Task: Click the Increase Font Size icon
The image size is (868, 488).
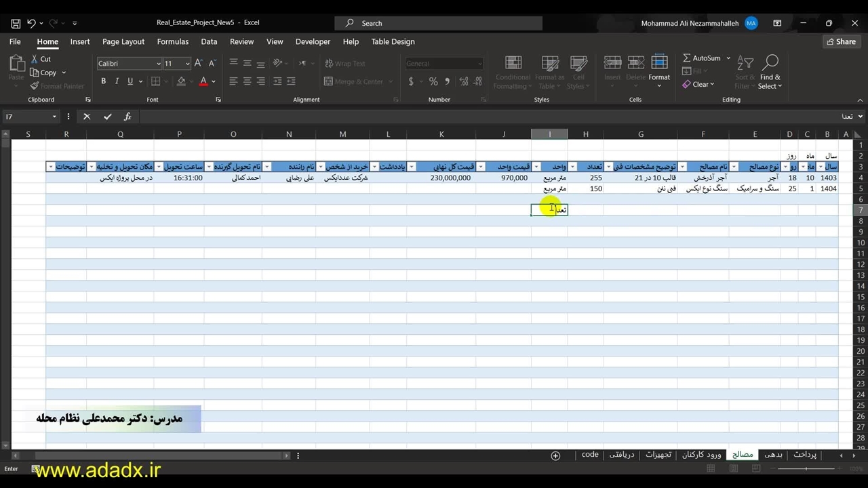Action: pos(199,63)
